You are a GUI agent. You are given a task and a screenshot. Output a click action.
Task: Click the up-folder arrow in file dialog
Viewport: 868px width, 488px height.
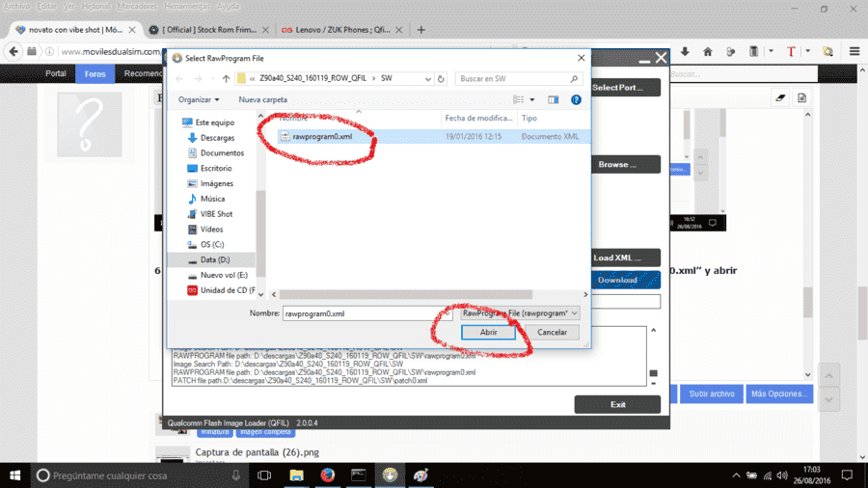coord(226,78)
